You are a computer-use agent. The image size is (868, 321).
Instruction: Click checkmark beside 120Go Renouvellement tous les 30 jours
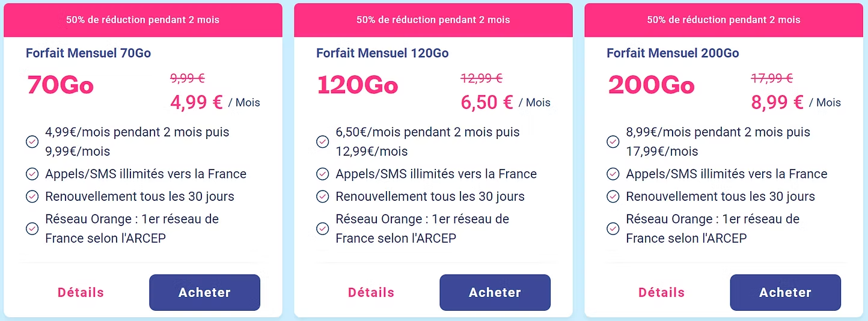(323, 197)
